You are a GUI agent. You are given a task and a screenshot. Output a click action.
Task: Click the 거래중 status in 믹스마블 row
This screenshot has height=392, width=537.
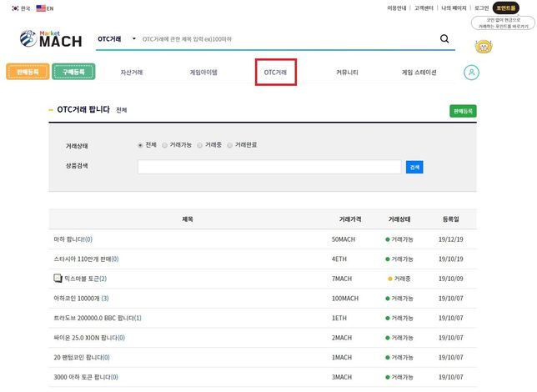point(399,279)
